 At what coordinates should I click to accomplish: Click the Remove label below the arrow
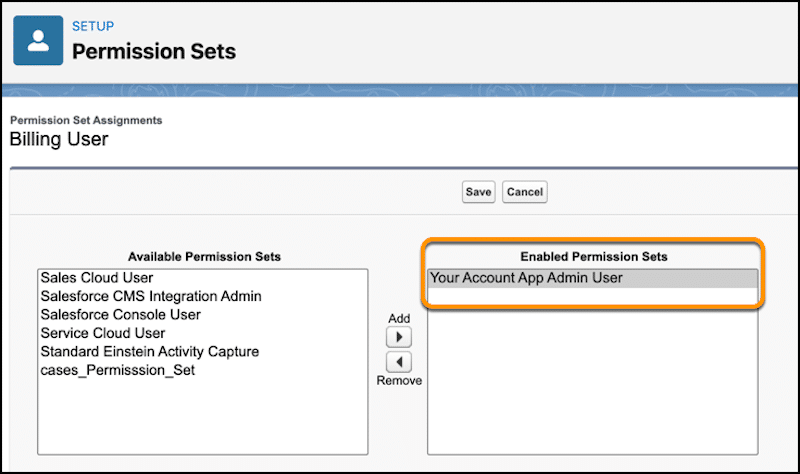coord(399,381)
